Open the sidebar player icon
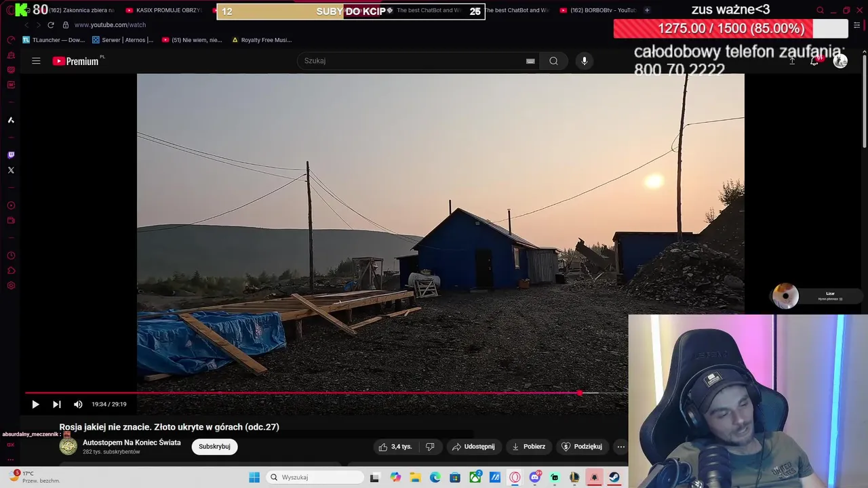This screenshot has width=868, height=488. 11,205
